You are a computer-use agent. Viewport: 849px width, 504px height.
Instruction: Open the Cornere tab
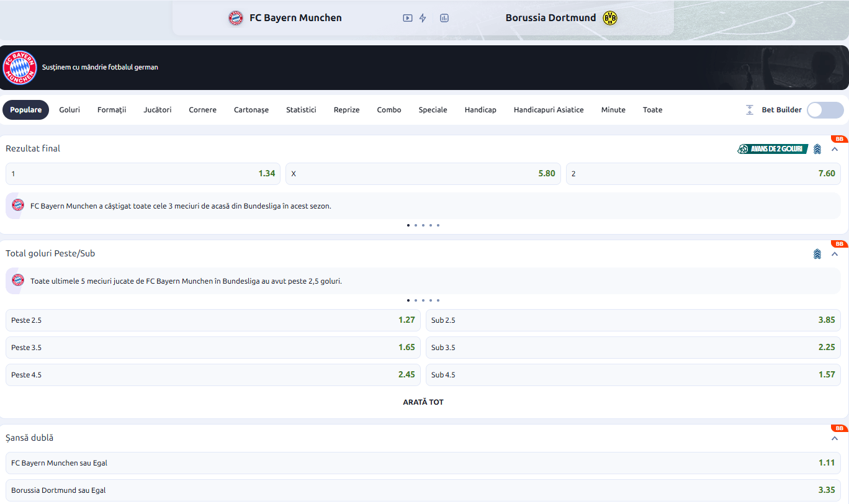coord(203,110)
